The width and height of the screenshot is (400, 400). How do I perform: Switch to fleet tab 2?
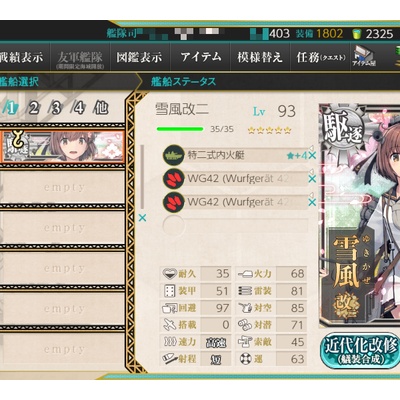coord(33,109)
